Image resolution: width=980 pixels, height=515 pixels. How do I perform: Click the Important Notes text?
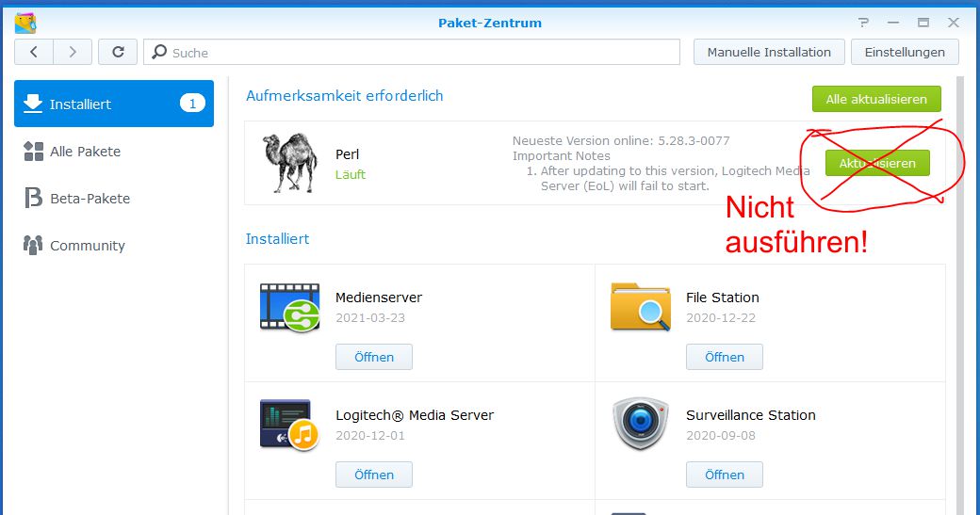tap(562, 156)
